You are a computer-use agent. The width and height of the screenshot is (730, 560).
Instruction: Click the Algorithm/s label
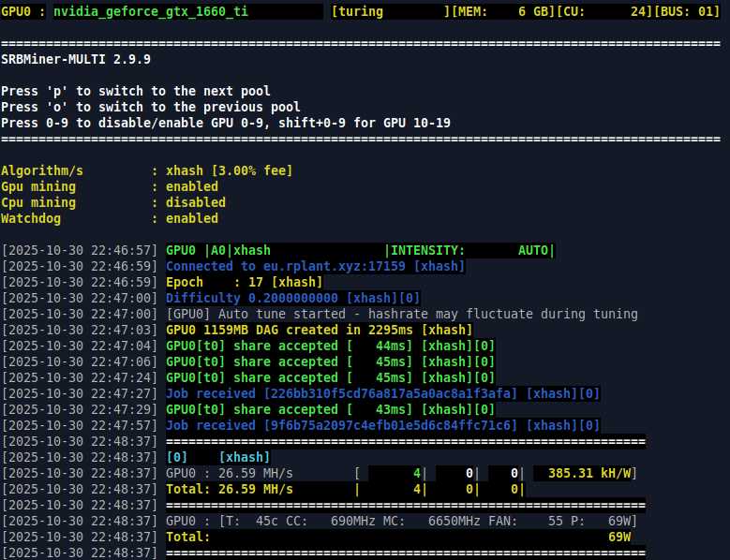click(42, 170)
